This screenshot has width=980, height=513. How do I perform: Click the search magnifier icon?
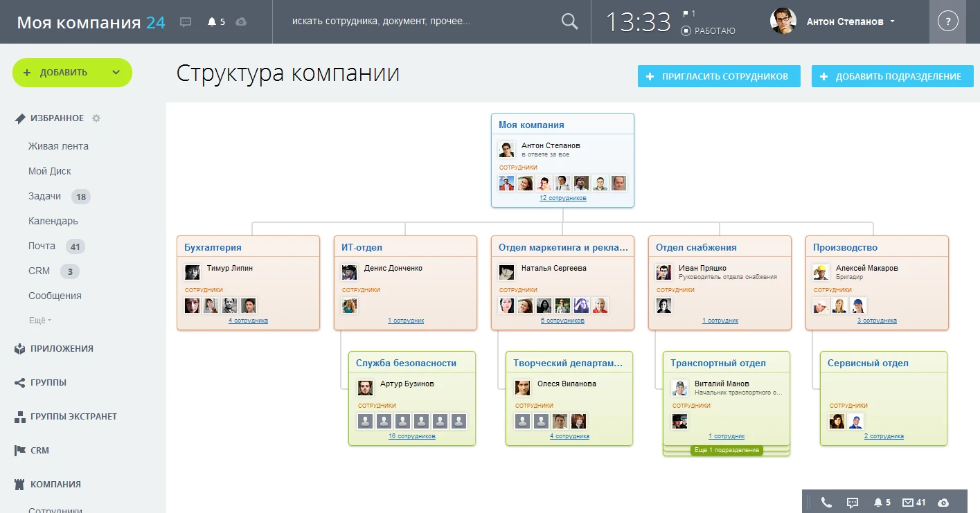coord(569,21)
